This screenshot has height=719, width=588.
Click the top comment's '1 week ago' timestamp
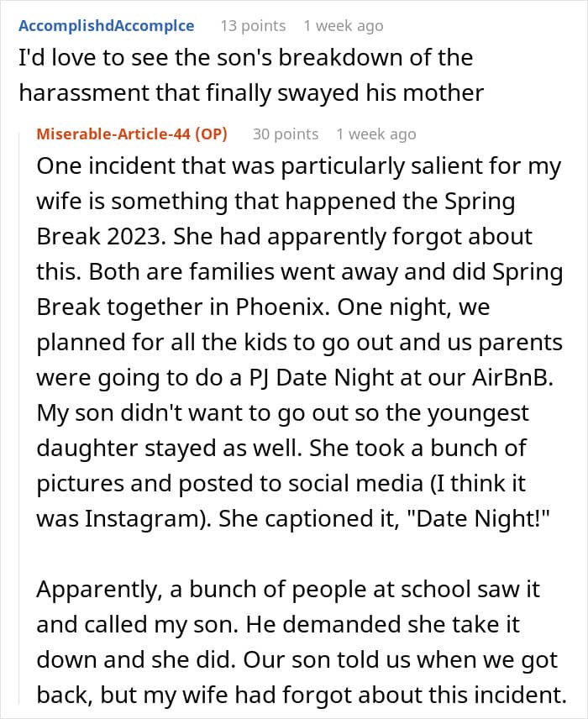[x=344, y=26]
